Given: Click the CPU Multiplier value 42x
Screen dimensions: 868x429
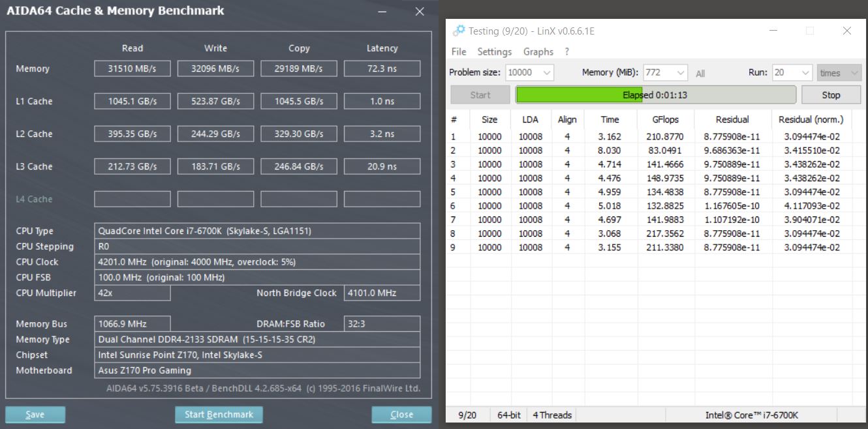Looking at the screenshot, I should pyautogui.click(x=132, y=293).
